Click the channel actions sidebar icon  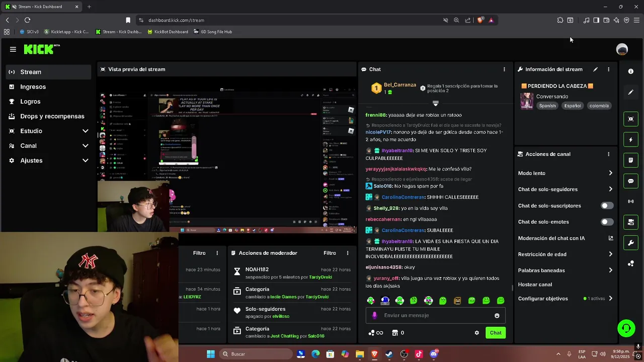click(x=631, y=222)
